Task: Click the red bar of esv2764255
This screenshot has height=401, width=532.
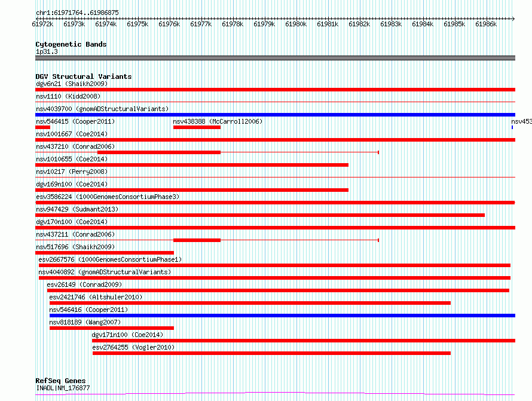Action: (x=271, y=353)
